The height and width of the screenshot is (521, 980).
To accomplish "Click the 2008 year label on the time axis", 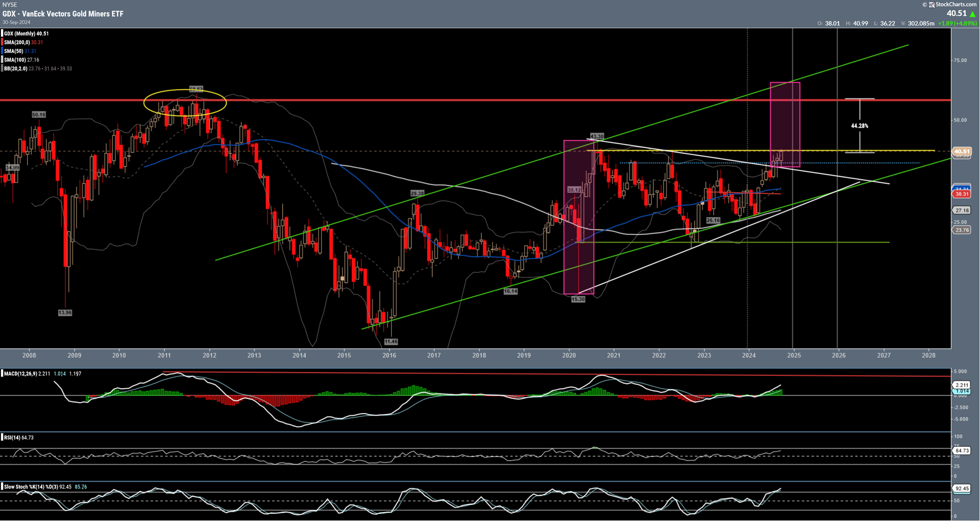I will tap(29, 356).
